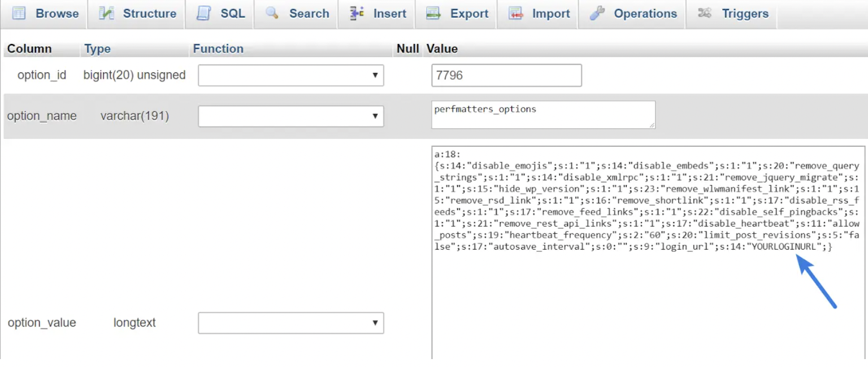
Task: Click the Insert tab icon
Action: coord(357,13)
